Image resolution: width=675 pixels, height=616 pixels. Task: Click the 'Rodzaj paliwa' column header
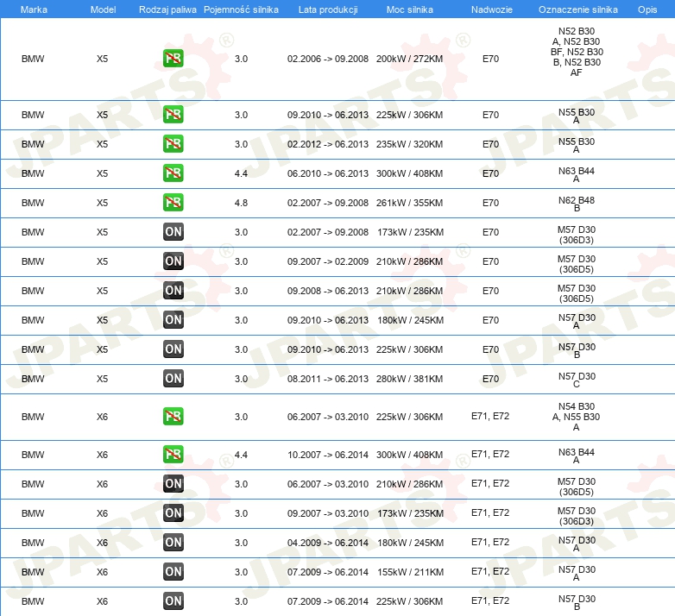167,9
